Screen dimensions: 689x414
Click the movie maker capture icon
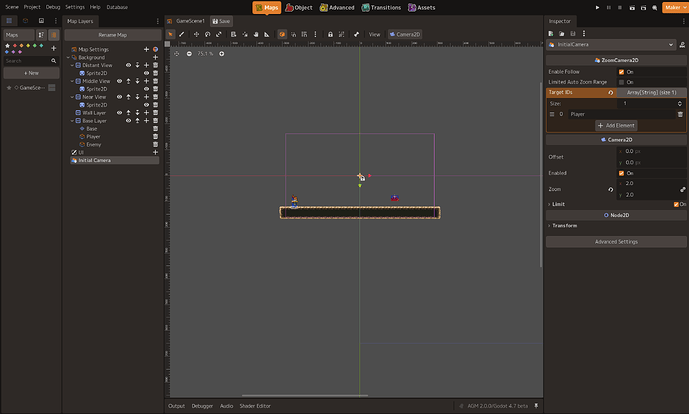pyautogui.click(x=654, y=7)
